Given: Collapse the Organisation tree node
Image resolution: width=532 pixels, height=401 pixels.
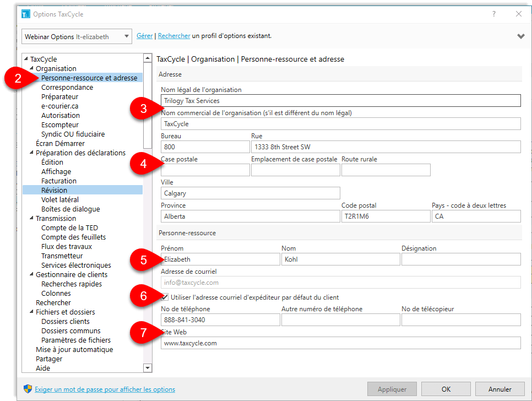Looking at the screenshot, I should pyautogui.click(x=32, y=68).
